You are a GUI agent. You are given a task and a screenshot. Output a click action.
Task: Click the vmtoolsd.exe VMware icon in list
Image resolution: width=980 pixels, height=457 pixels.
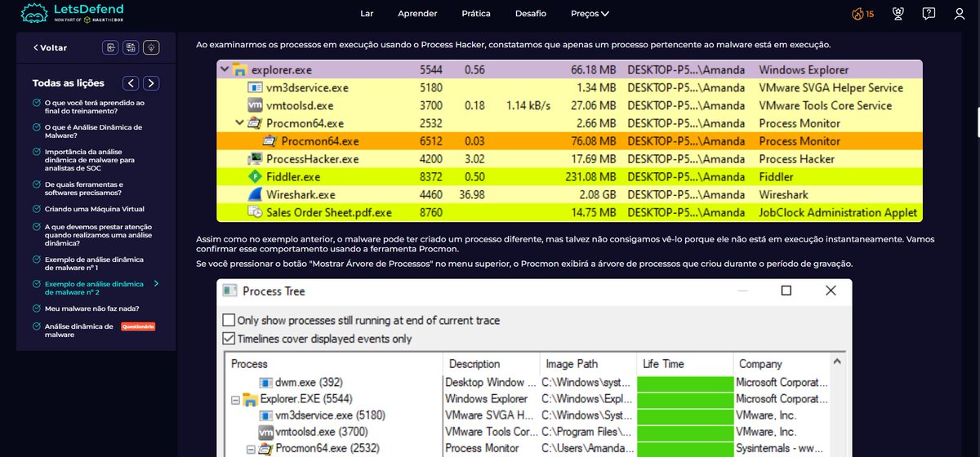point(255,105)
